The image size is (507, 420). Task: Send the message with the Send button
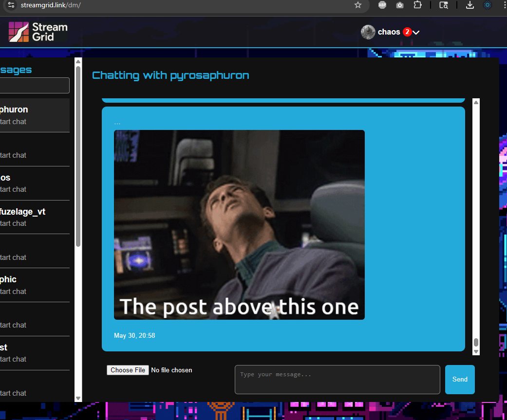460,380
